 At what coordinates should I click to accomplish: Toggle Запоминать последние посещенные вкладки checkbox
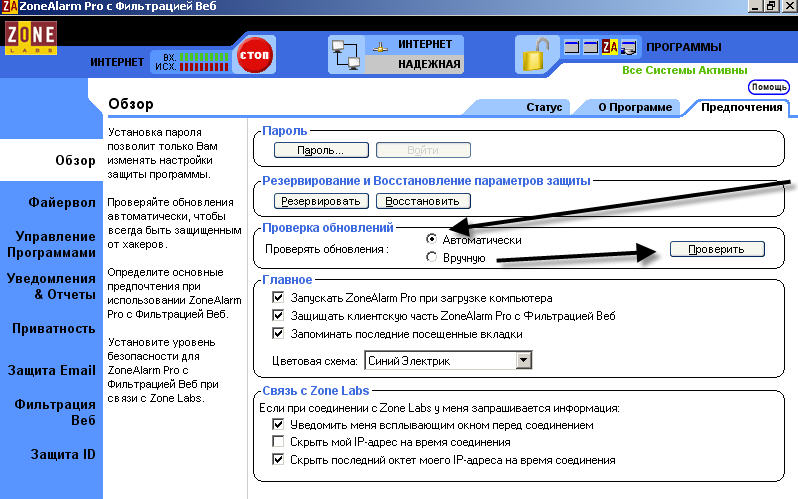coord(278,334)
